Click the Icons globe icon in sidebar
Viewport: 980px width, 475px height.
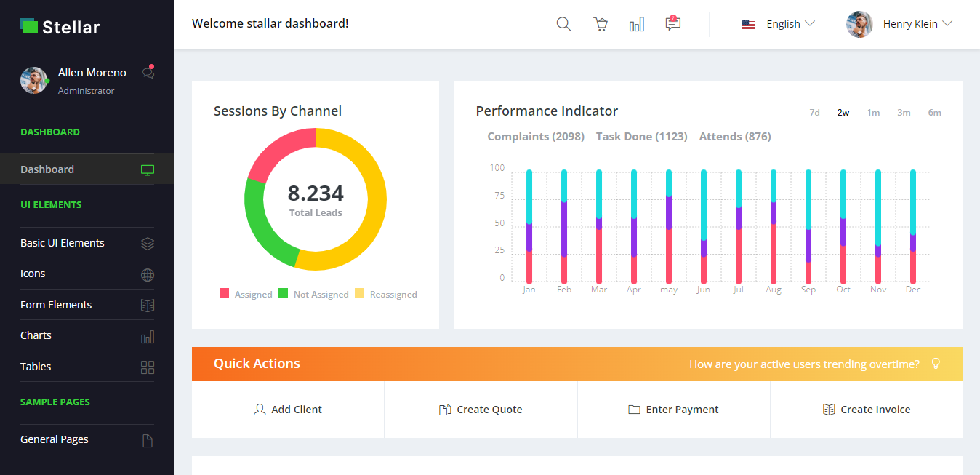pyautogui.click(x=148, y=274)
